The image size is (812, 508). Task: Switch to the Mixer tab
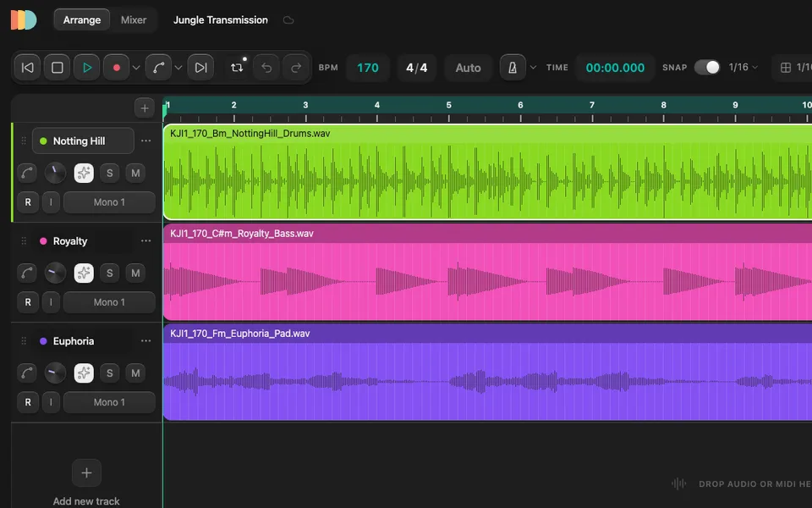[x=134, y=19]
